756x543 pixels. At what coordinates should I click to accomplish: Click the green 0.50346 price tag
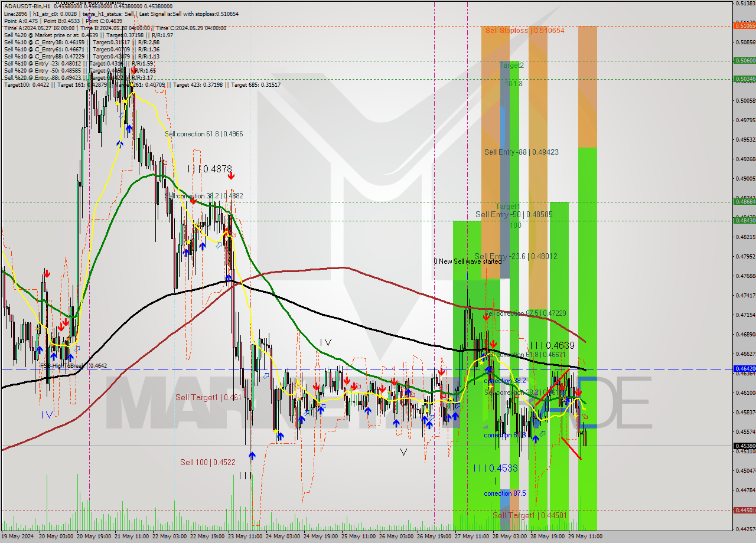(x=744, y=78)
